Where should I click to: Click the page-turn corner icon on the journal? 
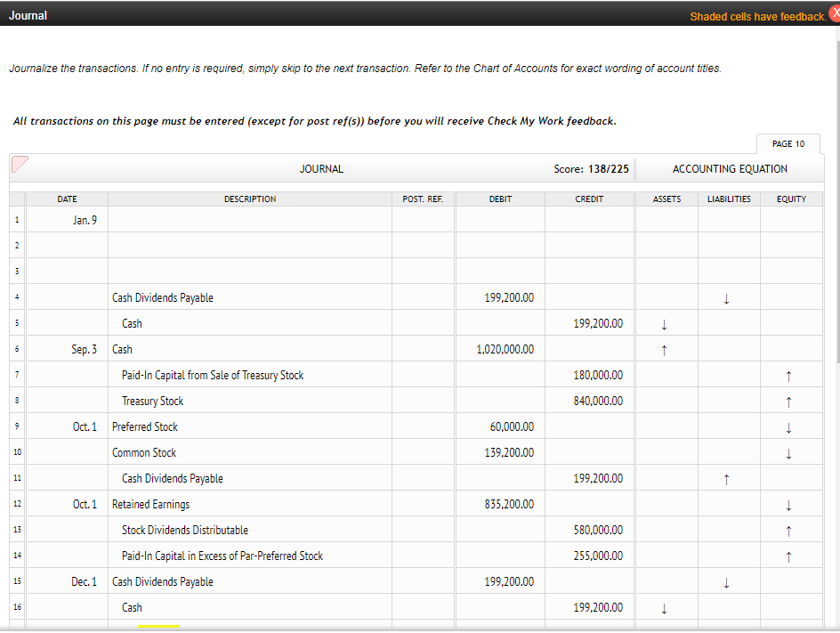coord(19,164)
